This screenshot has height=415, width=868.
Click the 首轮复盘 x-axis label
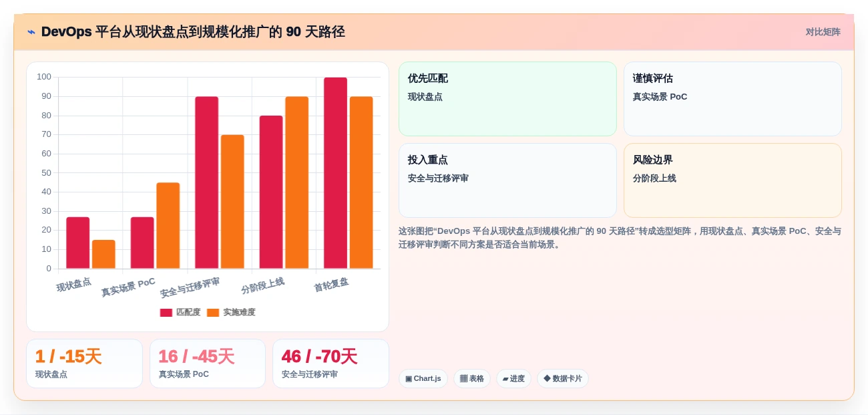332,285
